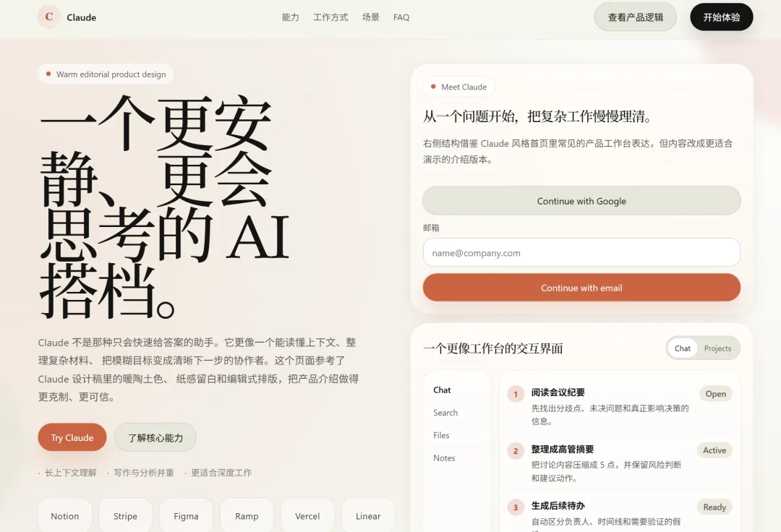This screenshot has height=532, width=781.
Task: Click the Notion logo chip
Action: click(x=65, y=516)
